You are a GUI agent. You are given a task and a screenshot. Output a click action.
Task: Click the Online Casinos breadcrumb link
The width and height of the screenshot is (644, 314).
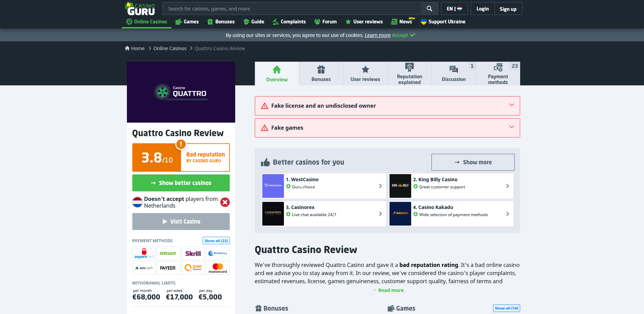point(170,48)
